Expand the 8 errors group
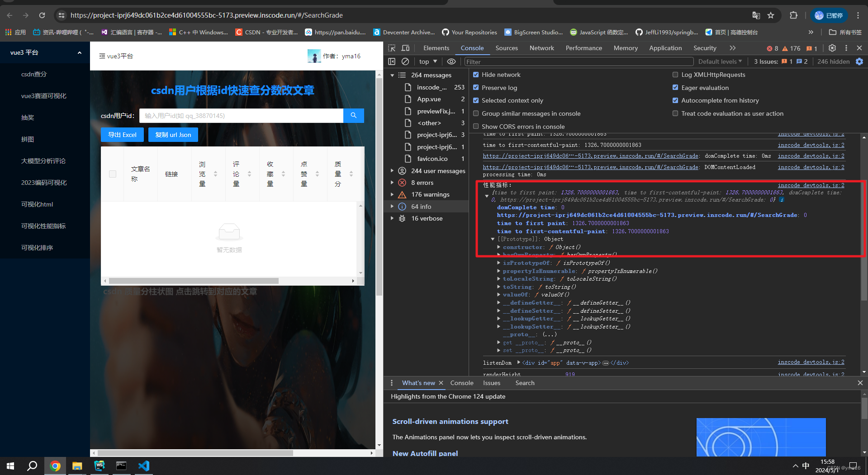This screenshot has width=868, height=475. click(392, 183)
